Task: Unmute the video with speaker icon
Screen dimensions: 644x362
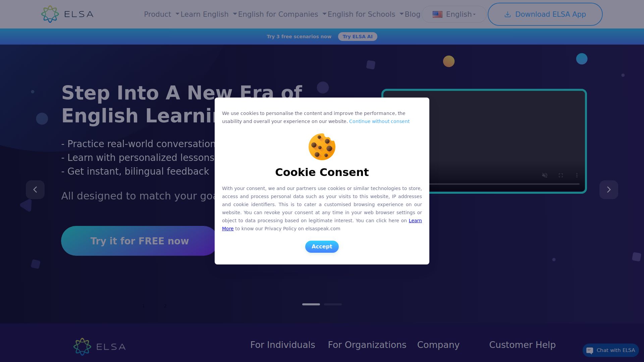Action: (x=545, y=175)
